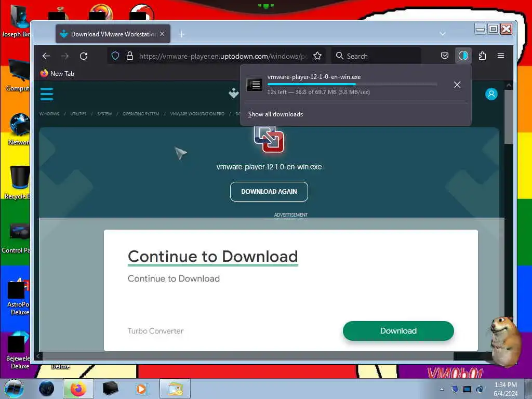Click the network tray icon
This screenshot has height=399, width=532.
[467, 389]
